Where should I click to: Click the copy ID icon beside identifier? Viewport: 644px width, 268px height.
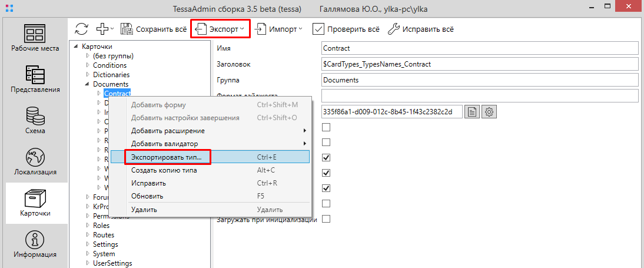coord(472,111)
